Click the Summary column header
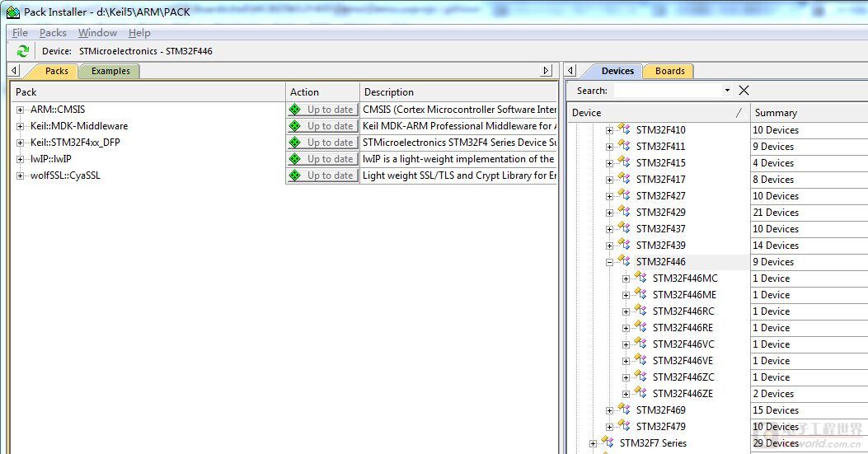This screenshot has height=454, width=868. (809, 112)
